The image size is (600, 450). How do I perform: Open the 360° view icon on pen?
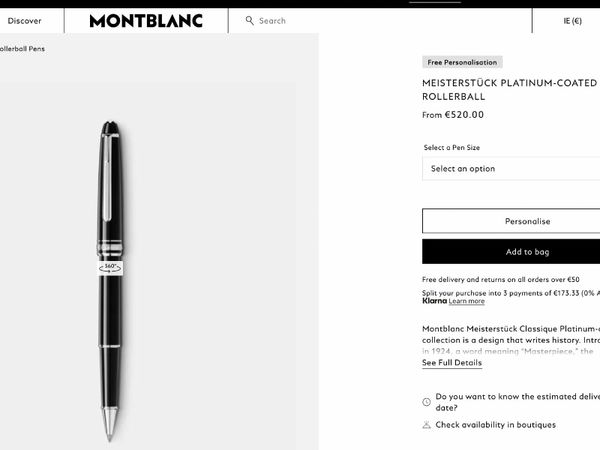tap(110, 268)
